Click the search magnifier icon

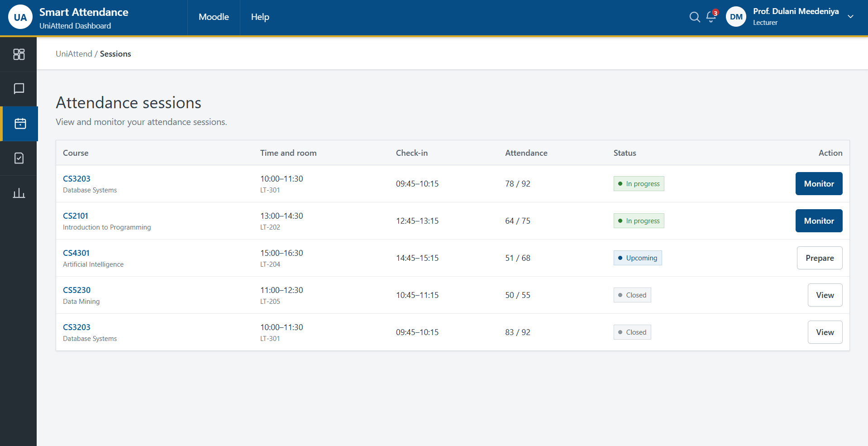pos(695,17)
